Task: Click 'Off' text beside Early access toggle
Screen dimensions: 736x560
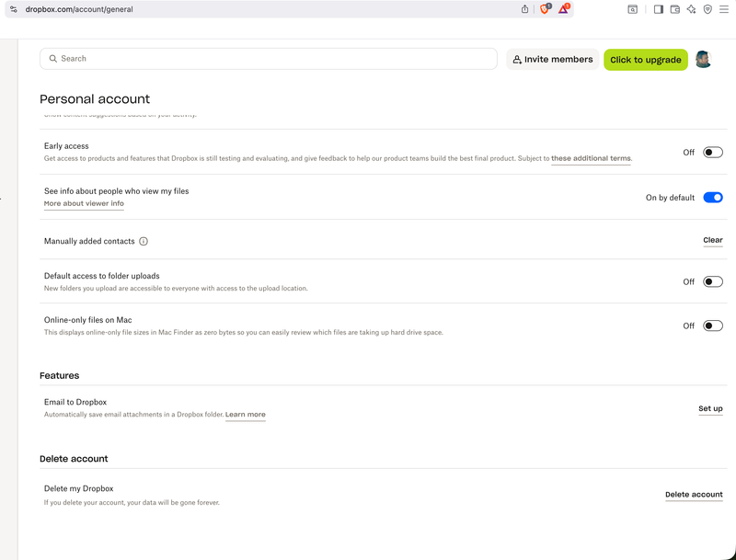Action: tap(688, 153)
